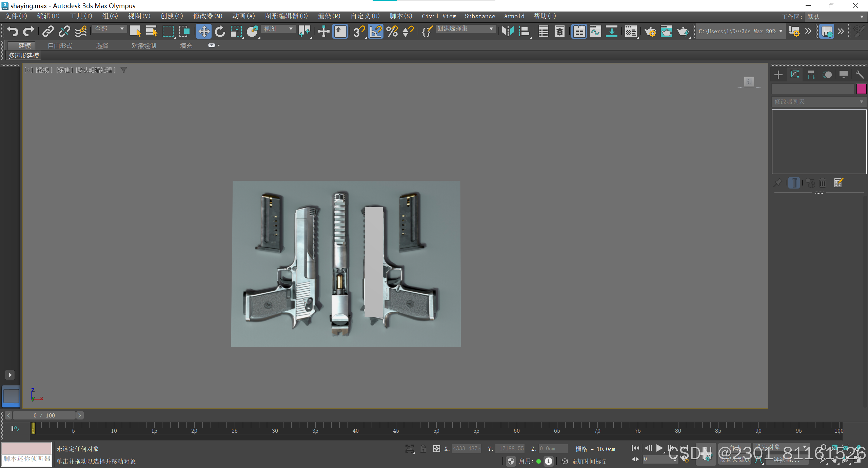Open the Utilities wrench panel
This screenshot has height=468, width=868.
point(860,75)
